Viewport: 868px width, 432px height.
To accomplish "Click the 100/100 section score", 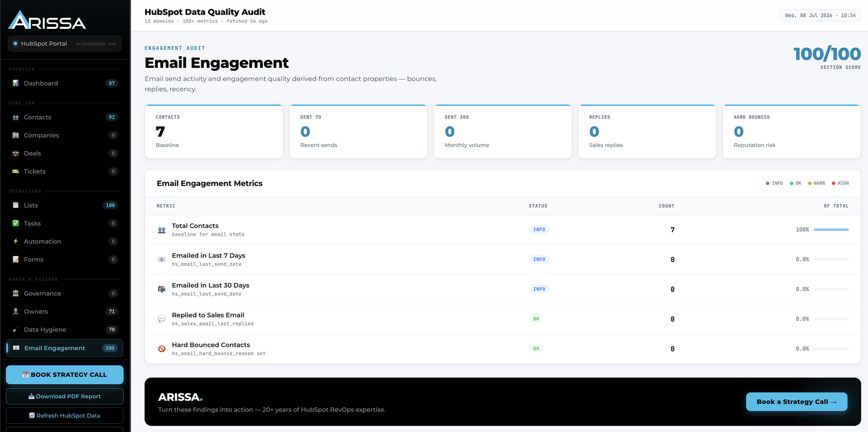I will 827,54.
